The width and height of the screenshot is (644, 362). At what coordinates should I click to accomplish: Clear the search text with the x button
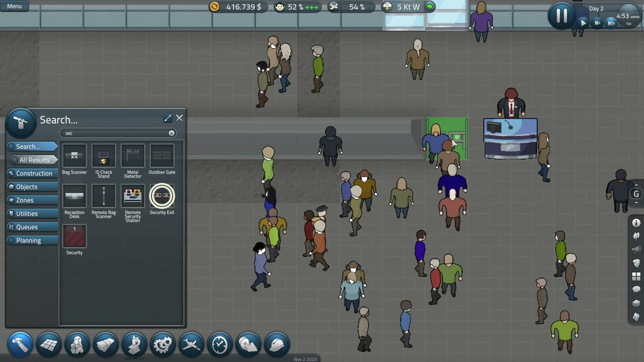point(172,133)
